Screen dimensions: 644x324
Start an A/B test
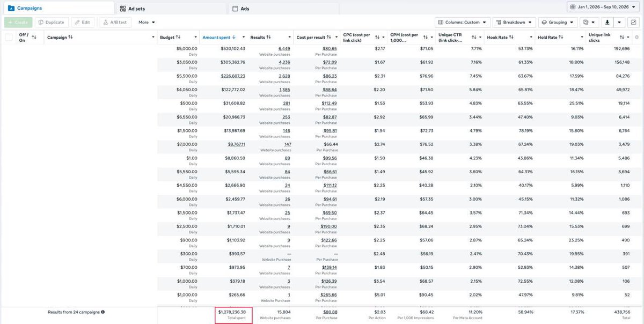tap(115, 23)
